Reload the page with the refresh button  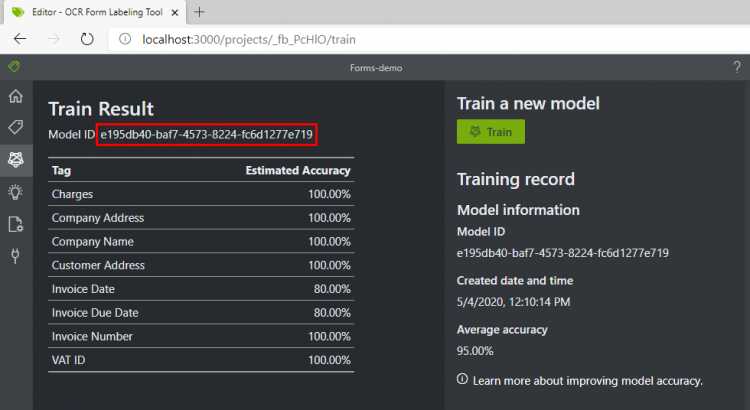(x=86, y=39)
